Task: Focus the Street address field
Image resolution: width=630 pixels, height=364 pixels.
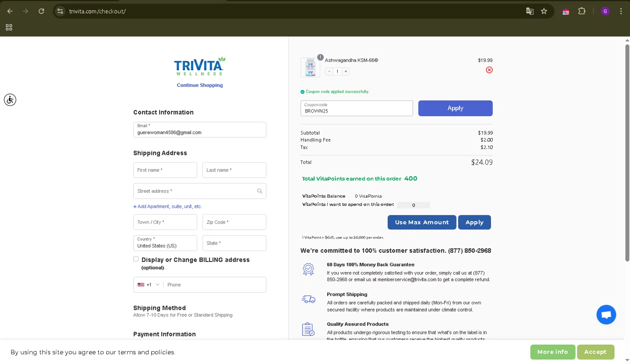Action: point(200,191)
